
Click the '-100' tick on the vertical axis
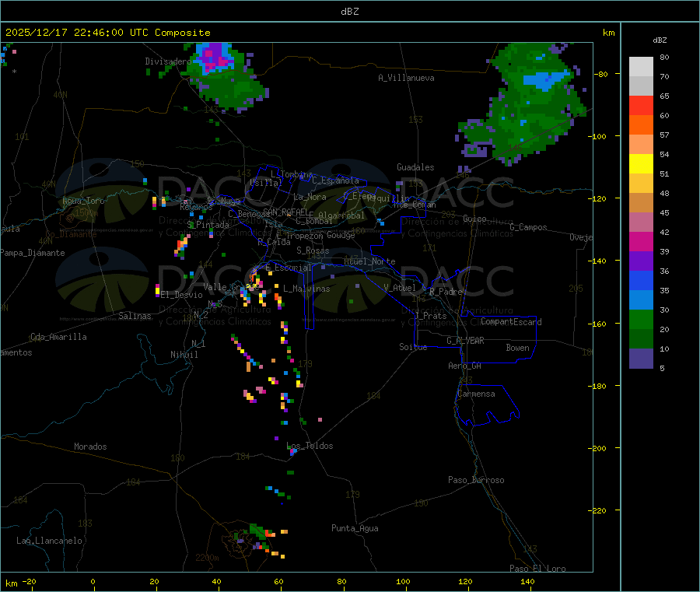pos(597,136)
